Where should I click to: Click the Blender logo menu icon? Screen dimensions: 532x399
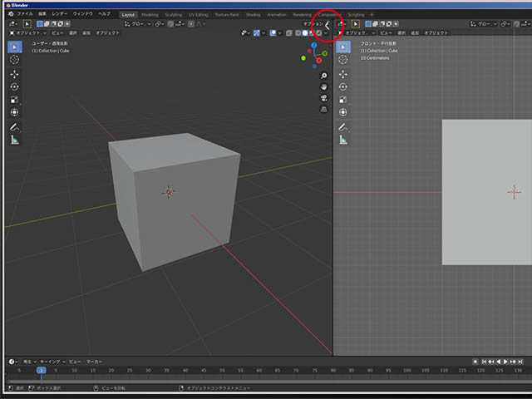pyautogui.click(x=11, y=14)
